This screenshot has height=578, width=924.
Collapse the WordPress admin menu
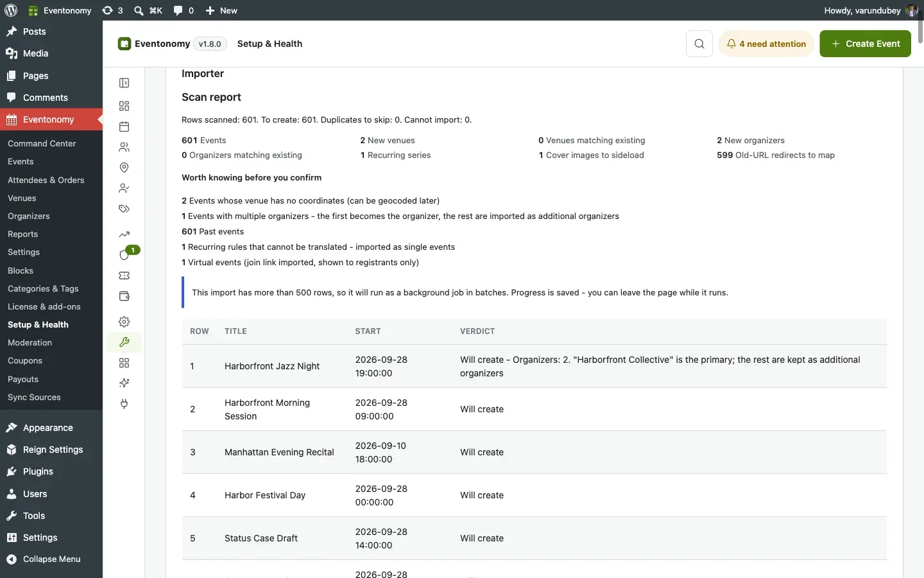click(x=51, y=559)
